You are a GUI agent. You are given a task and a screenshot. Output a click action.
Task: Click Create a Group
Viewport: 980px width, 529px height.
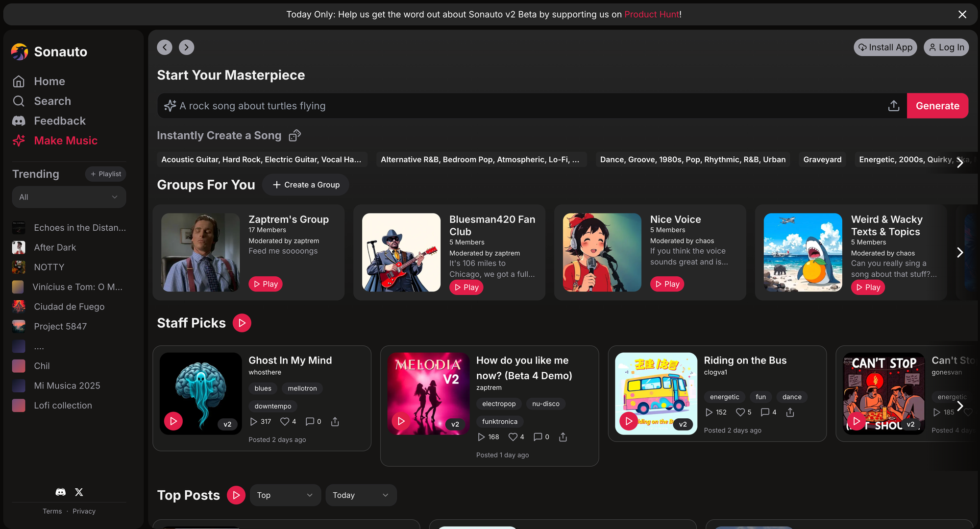pyautogui.click(x=306, y=185)
